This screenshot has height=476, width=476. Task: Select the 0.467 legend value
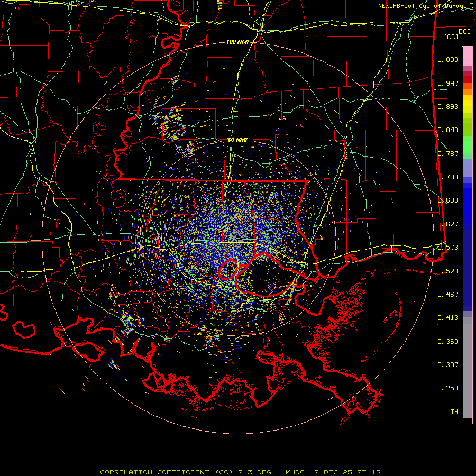(x=448, y=295)
